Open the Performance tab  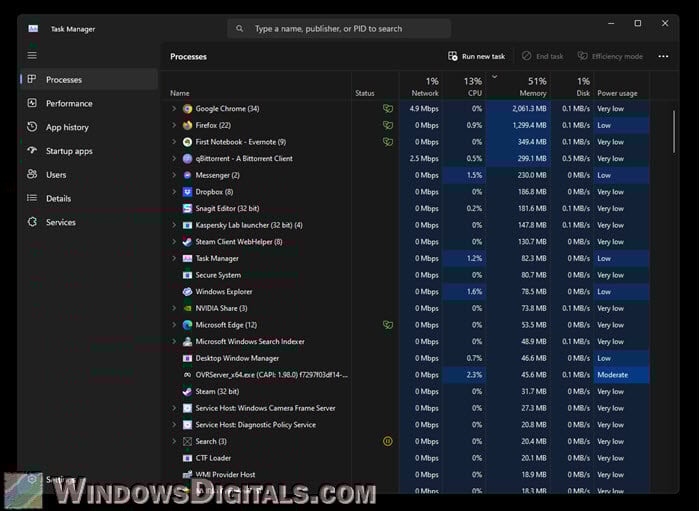click(x=89, y=104)
